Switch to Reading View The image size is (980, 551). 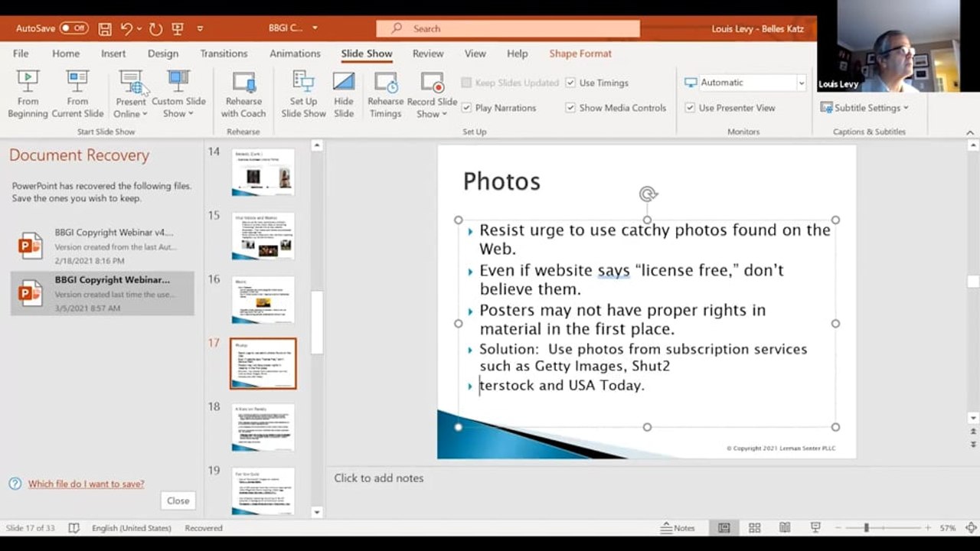click(x=785, y=528)
